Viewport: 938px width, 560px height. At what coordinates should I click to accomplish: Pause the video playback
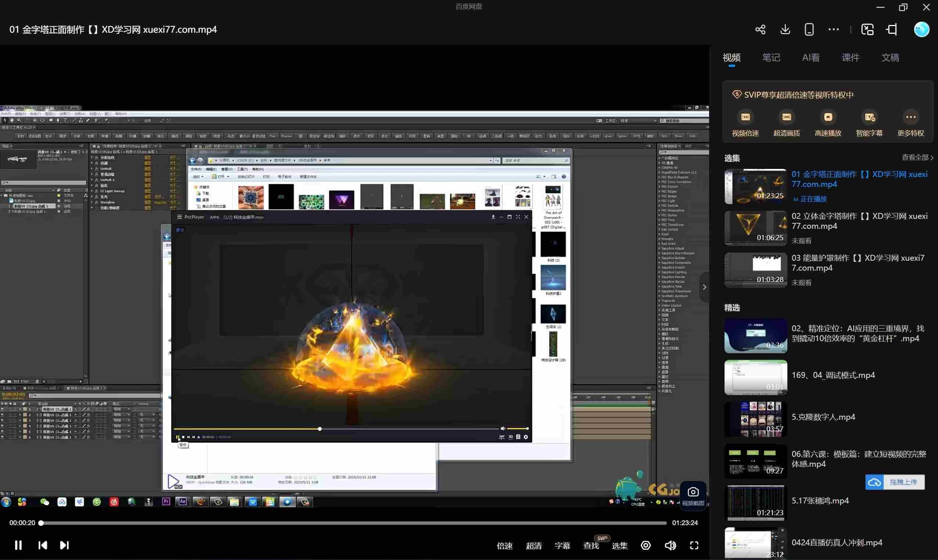click(x=18, y=545)
